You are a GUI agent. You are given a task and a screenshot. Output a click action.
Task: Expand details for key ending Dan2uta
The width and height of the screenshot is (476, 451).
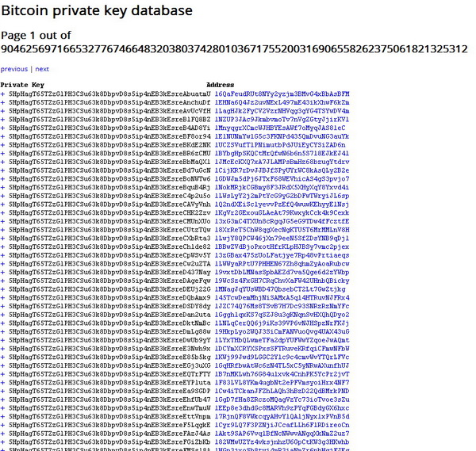click(x=3, y=315)
